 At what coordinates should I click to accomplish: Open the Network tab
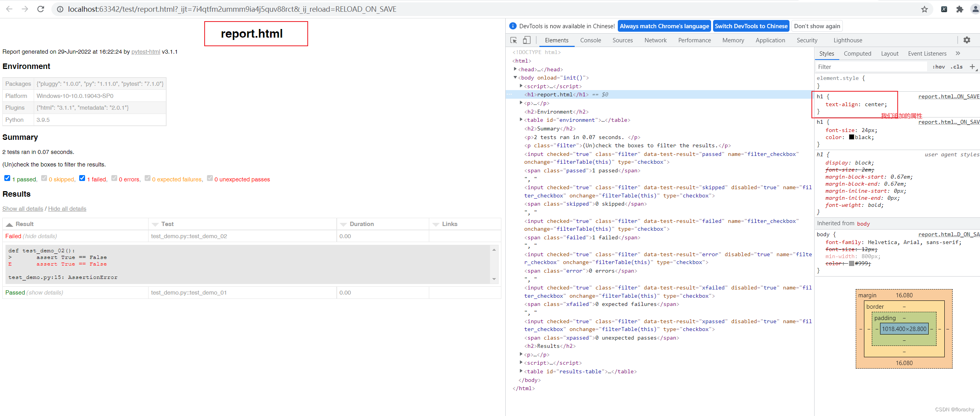(655, 40)
